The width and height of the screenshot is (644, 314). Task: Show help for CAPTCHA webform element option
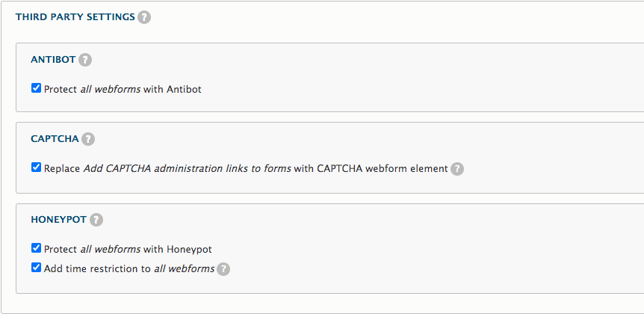(x=457, y=169)
